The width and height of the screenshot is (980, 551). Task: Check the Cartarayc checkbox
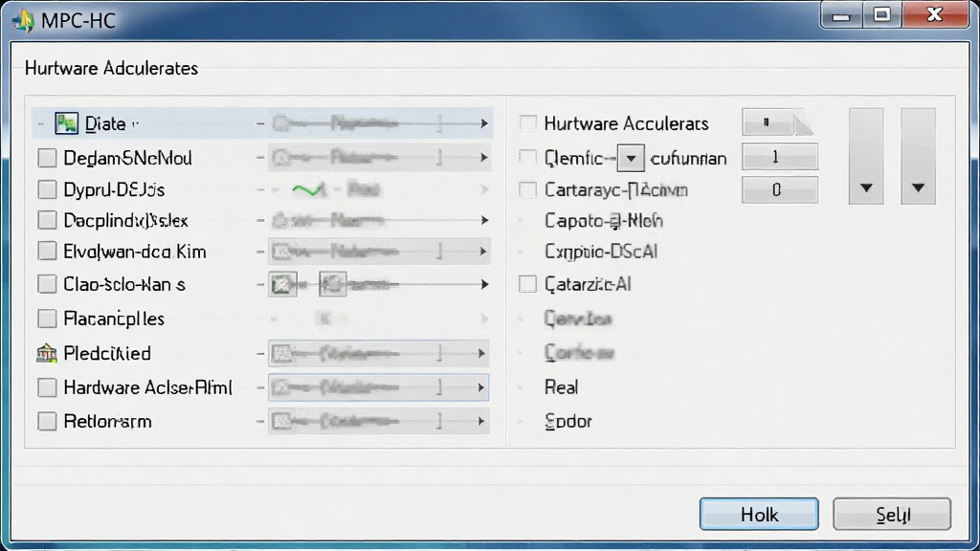(x=527, y=189)
